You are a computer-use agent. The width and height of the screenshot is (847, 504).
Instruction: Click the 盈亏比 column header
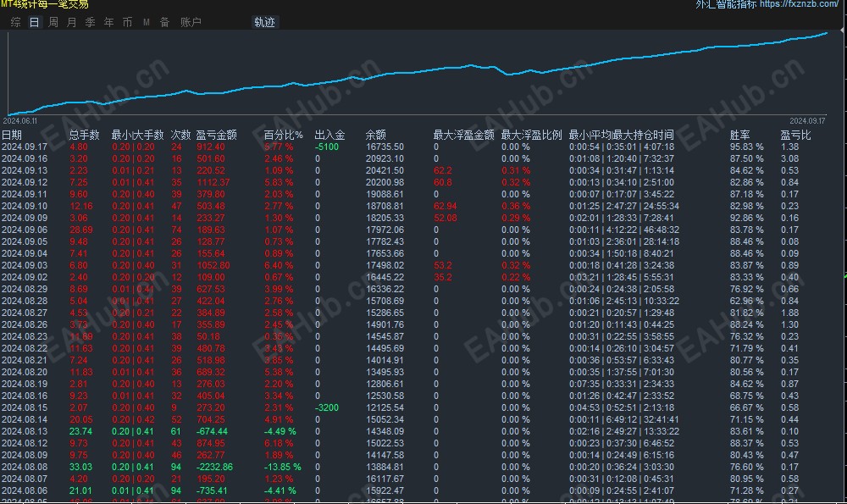[x=795, y=135]
